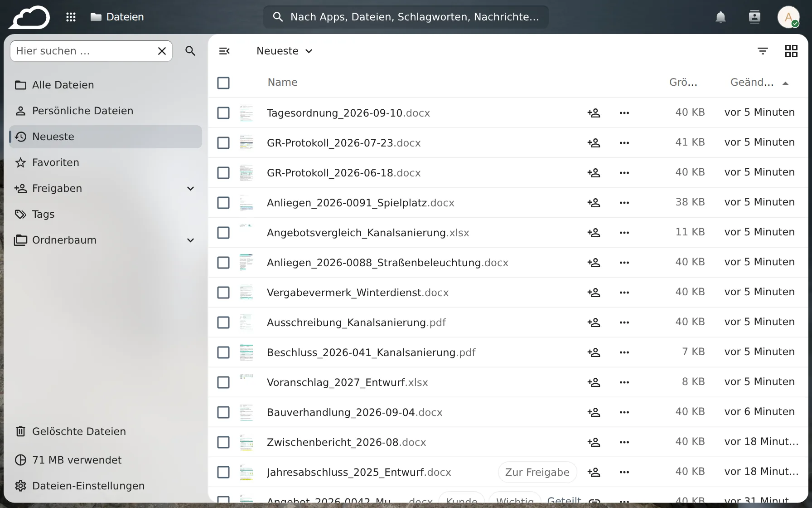Share Voranschlag_2027_Entwurf.xlsx via share icon

[x=594, y=382]
